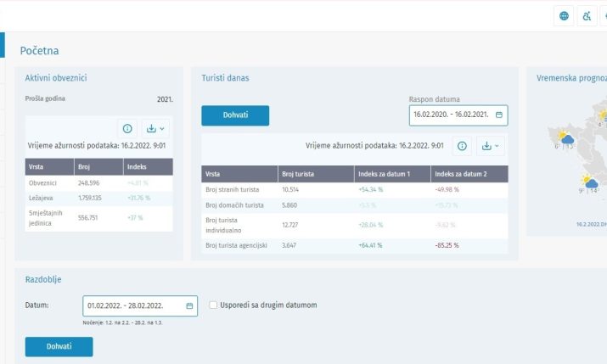This screenshot has width=607, height=364.
Task: Expand download dropdown in Aktivni obveznici
Action: click(155, 129)
